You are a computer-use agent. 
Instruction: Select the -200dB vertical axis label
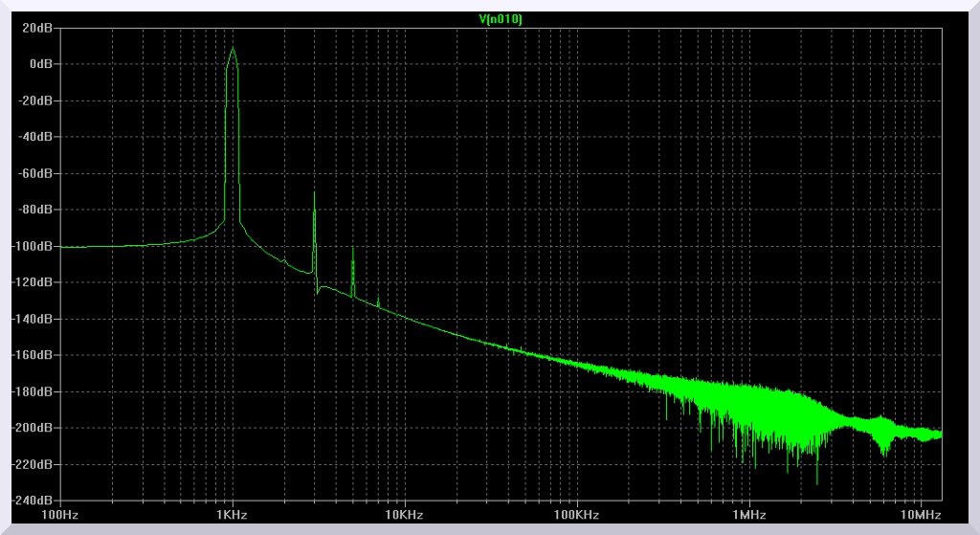[32, 428]
